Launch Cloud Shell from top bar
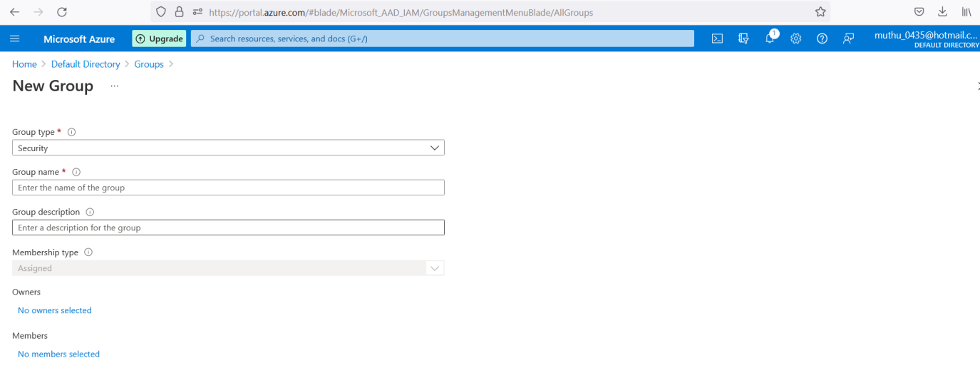980x378 pixels. [718, 39]
